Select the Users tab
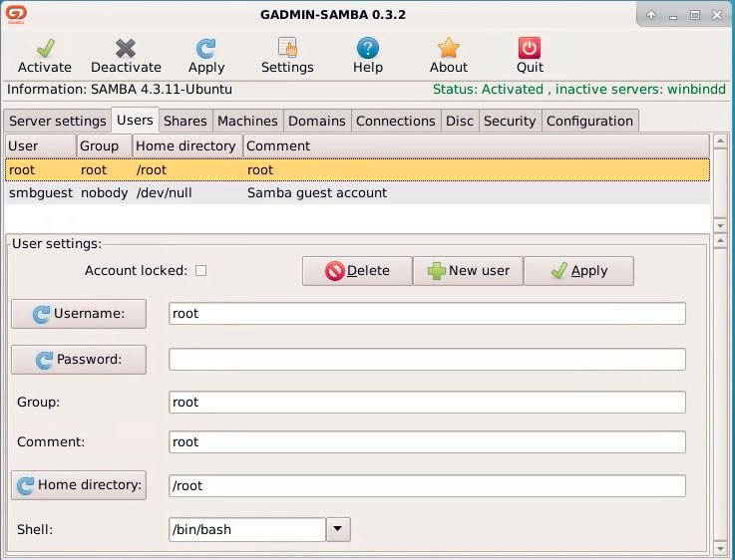 coord(135,120)
